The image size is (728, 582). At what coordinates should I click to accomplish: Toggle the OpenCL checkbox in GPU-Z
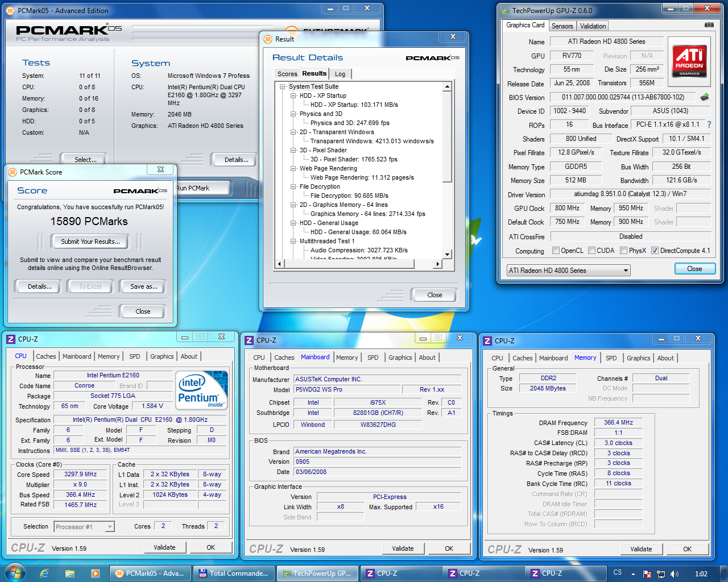pyautogui.click(x=556, y=250)
